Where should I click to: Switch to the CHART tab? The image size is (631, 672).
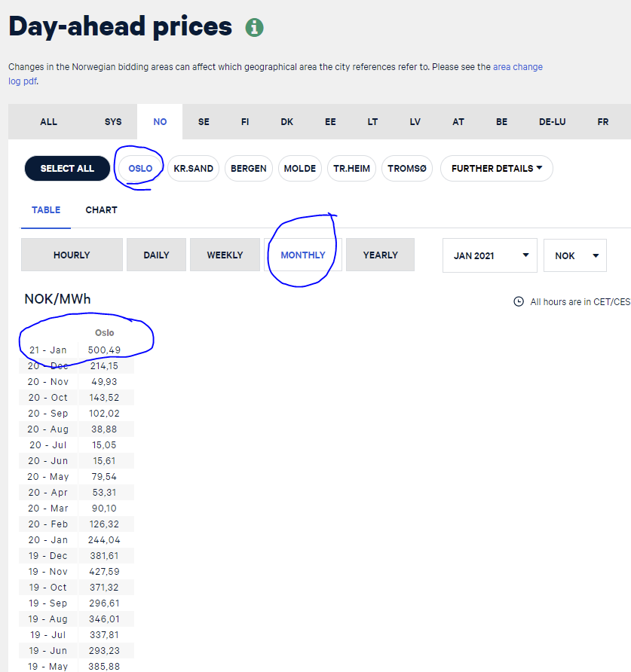(x=101, y=210)
